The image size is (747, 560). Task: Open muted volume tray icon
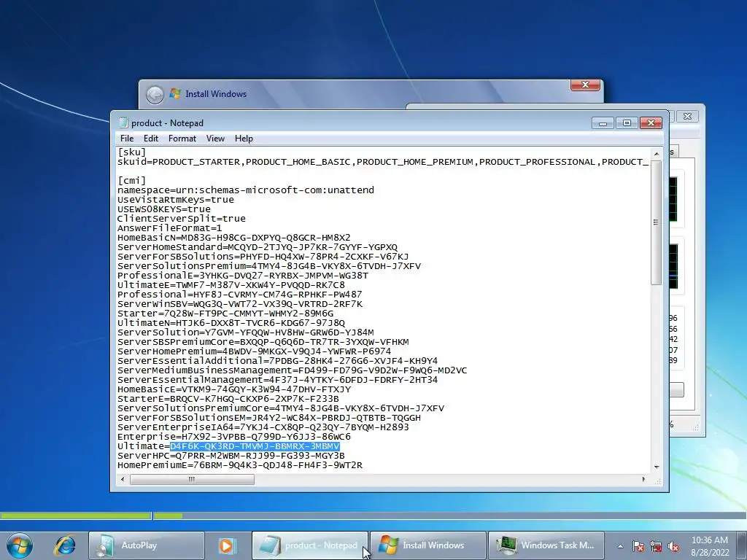[x=673, y=546]
